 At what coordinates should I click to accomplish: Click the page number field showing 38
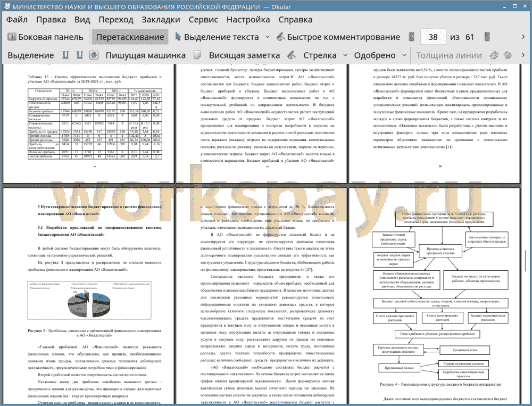433,37
